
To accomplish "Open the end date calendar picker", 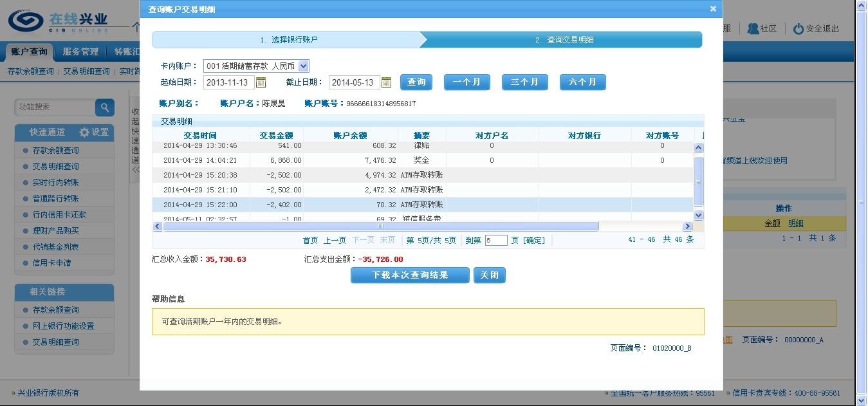I will point(386,82).
